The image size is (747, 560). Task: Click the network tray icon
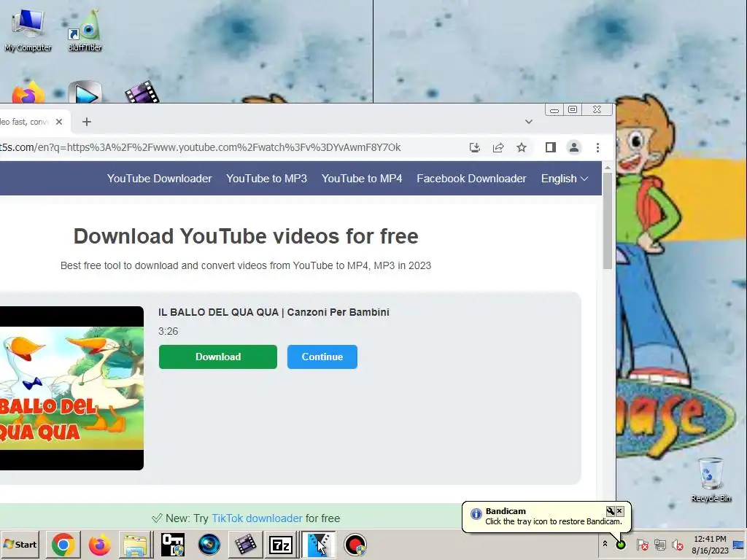[660, 544]
